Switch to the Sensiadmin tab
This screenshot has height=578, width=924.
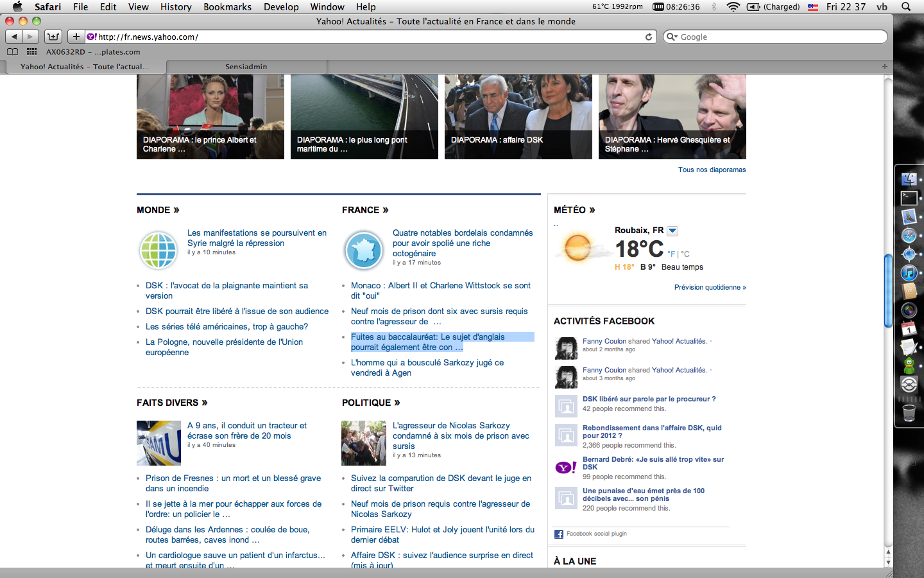click(246, 67)
